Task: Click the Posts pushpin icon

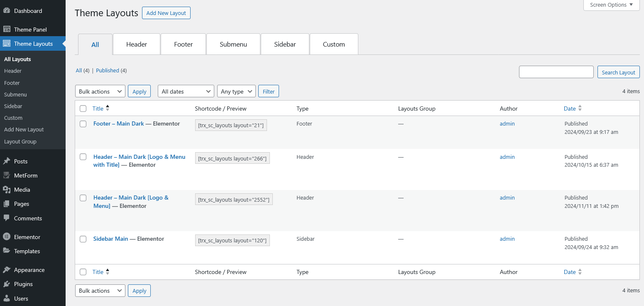Action: pos(7,161)
